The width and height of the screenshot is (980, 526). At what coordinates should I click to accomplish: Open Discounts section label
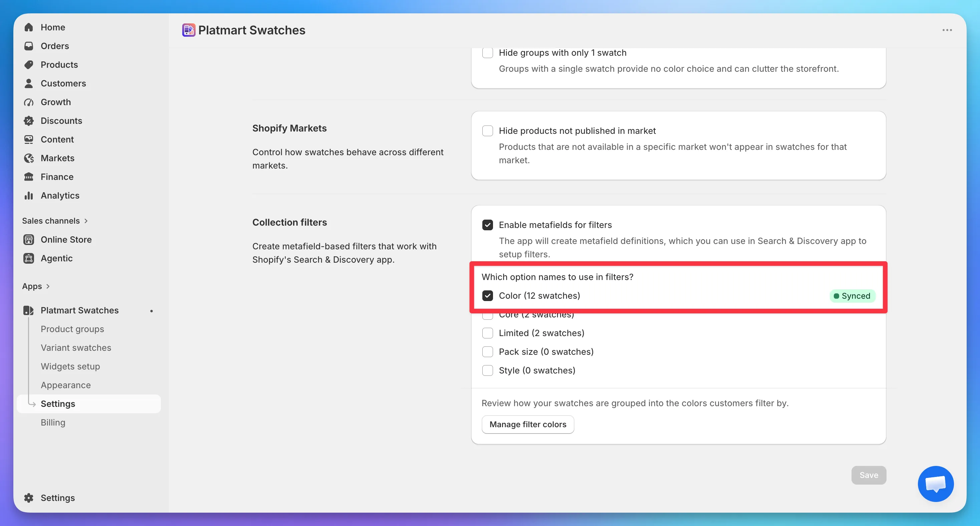[61, 120]
